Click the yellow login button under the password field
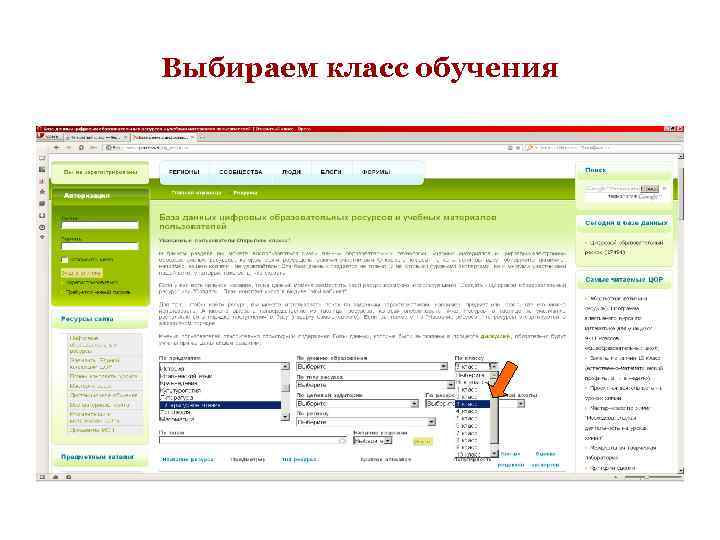This screenshot has width=720, height=540. point(81,273)
